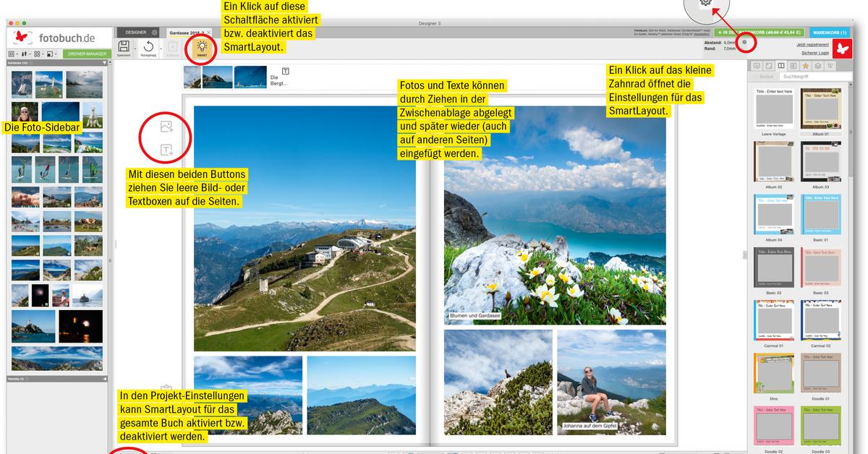The image size is (868, 454).
Task: Follow the Sicherer Login link
Action: [x=815, y=53]
